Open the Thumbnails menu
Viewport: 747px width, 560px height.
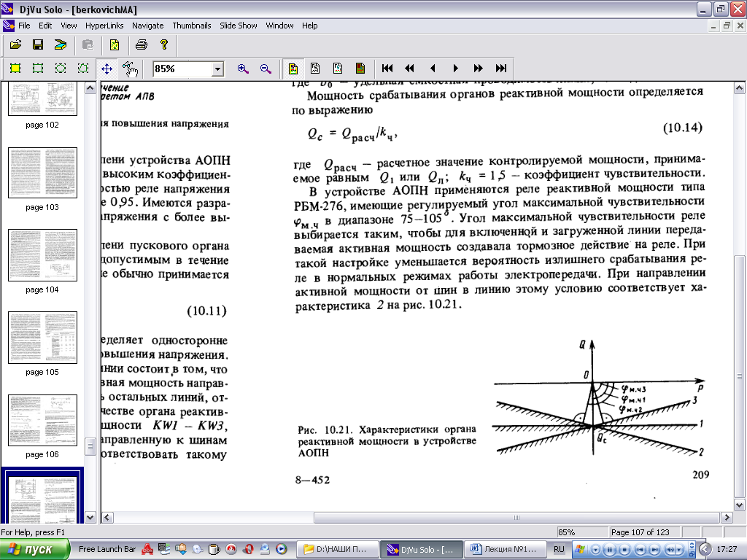click(x=192, y=26)
